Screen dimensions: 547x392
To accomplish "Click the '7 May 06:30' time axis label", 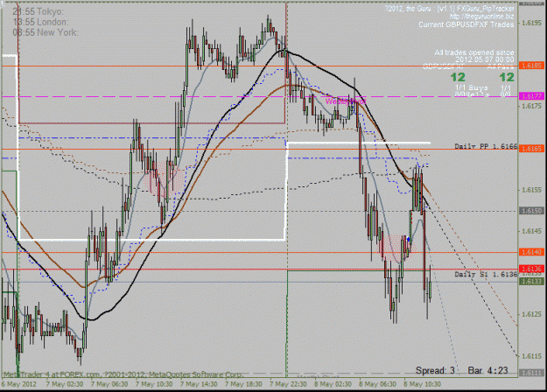I will point(109,384).
